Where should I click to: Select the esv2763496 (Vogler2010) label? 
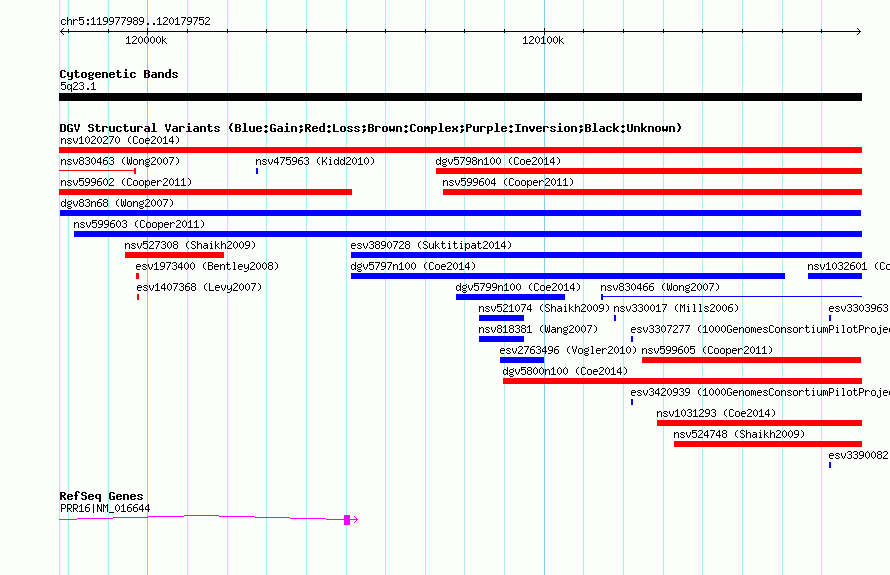568,350
